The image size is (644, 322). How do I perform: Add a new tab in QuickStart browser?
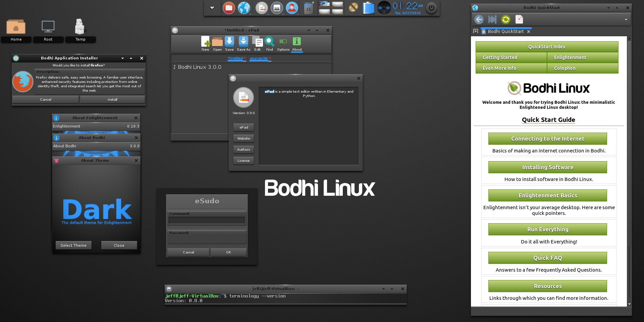click(x=476, y=31)
